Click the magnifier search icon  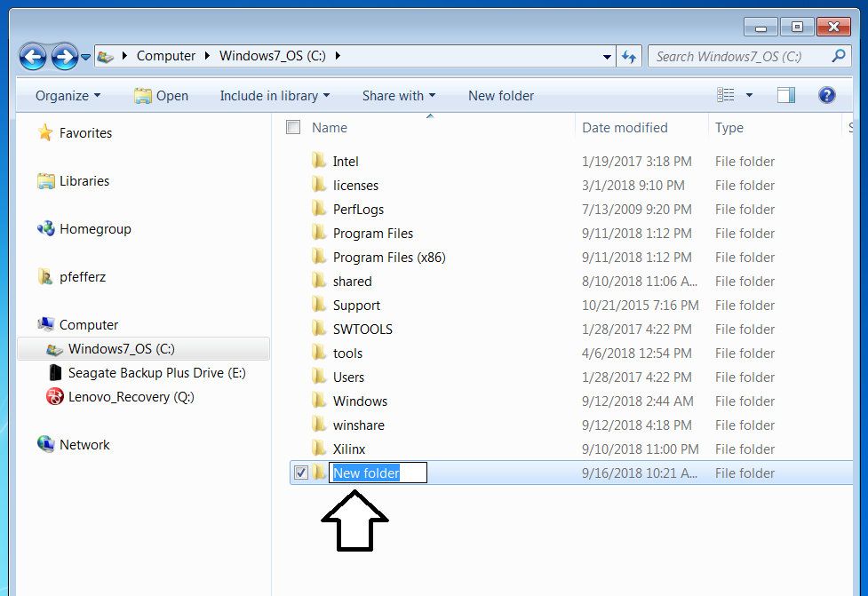tap(839, 56)
